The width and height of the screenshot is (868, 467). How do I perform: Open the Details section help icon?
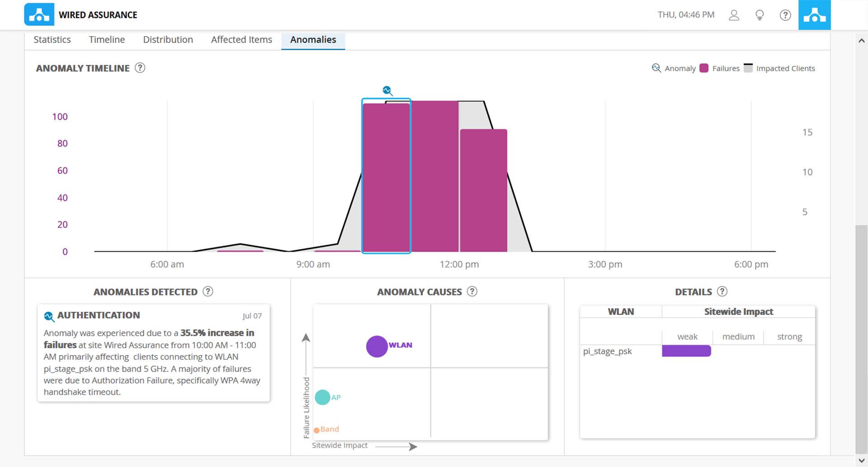coord(722,291)
